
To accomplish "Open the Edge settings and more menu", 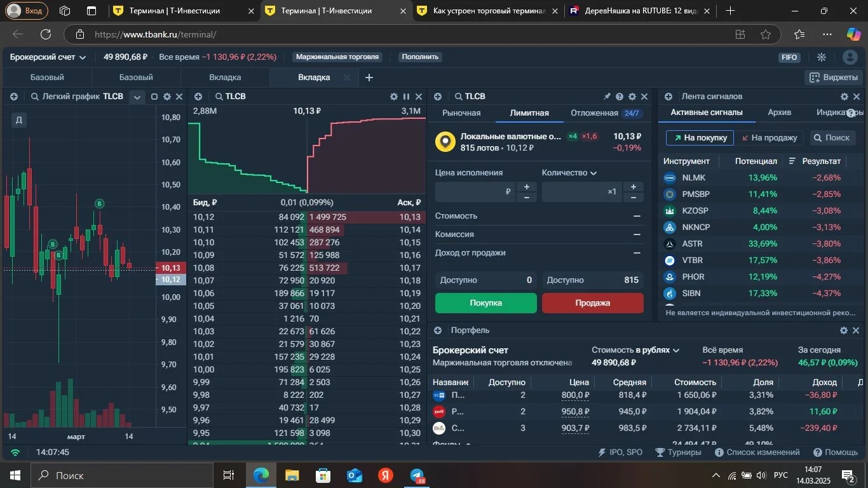I will (827, 35).
